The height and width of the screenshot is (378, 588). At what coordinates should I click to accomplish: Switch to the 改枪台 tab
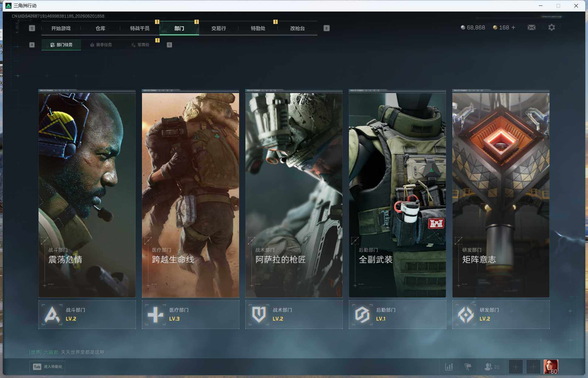(x=298, y=28)
